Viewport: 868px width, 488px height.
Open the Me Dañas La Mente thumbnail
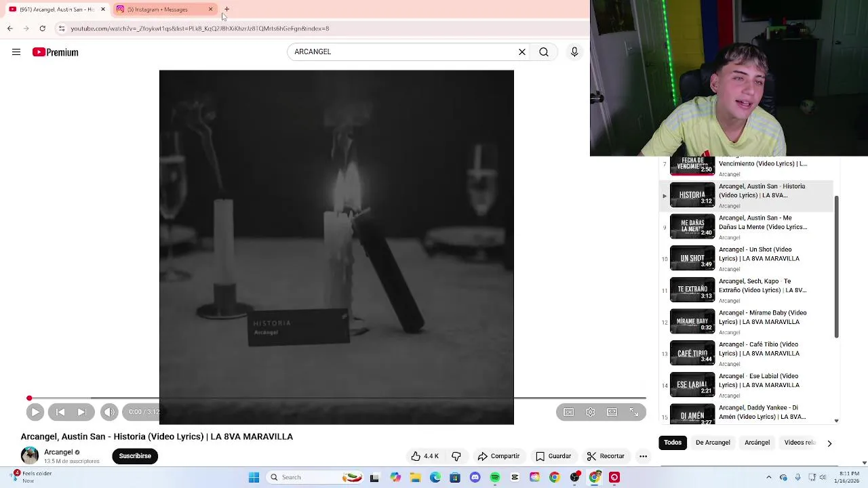point(692,226)
